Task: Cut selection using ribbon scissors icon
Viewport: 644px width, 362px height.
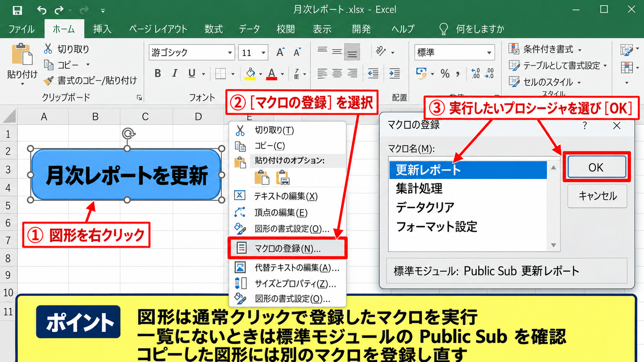Action: tap(48, 49)
